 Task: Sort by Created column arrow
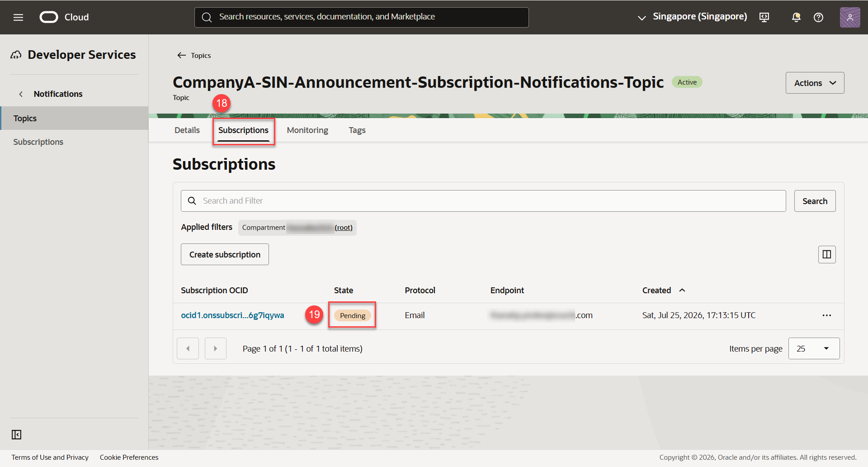tap(682, 290)
